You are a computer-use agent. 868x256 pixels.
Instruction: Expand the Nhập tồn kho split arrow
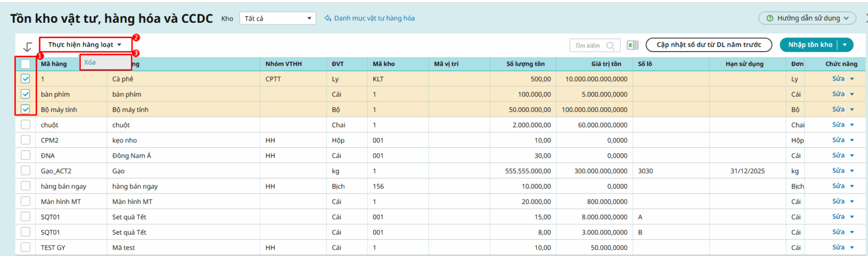coord(845,45)
